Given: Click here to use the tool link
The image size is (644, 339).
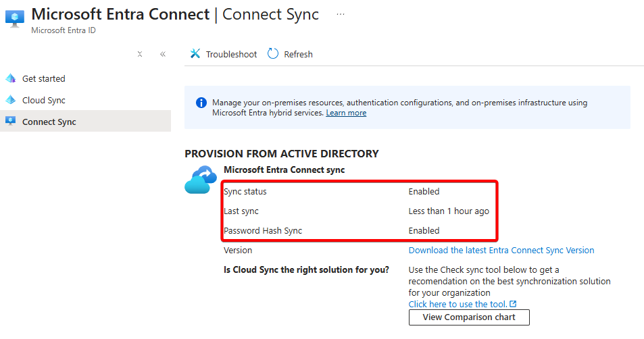Looking at the screenshot, I should [457, 304].
